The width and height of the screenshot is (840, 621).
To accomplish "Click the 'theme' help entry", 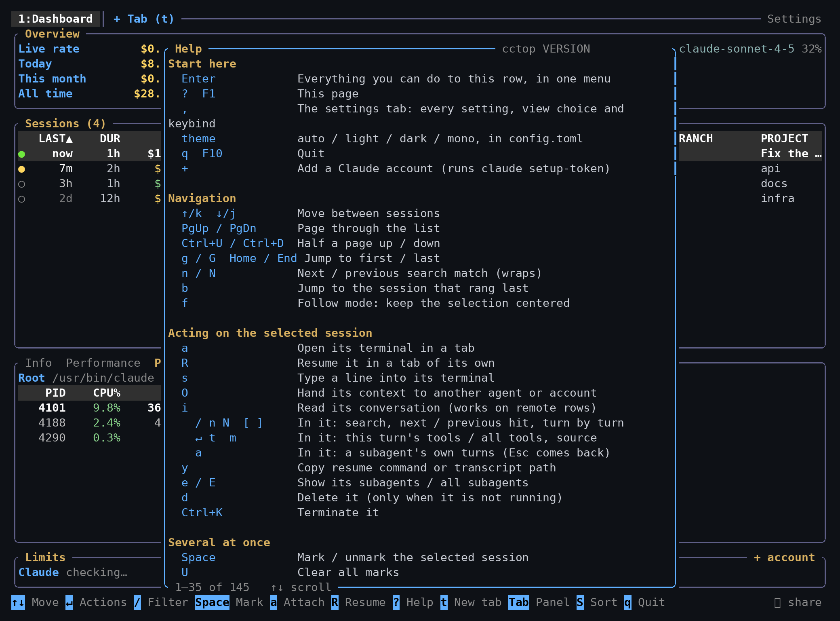I will (198, 139).
